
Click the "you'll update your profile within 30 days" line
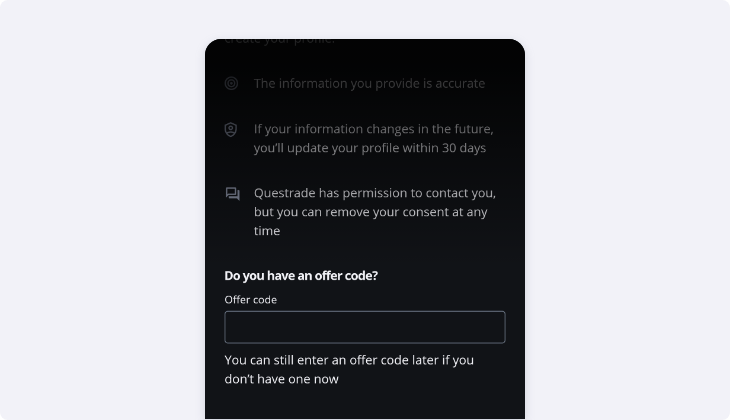(369, 148)
